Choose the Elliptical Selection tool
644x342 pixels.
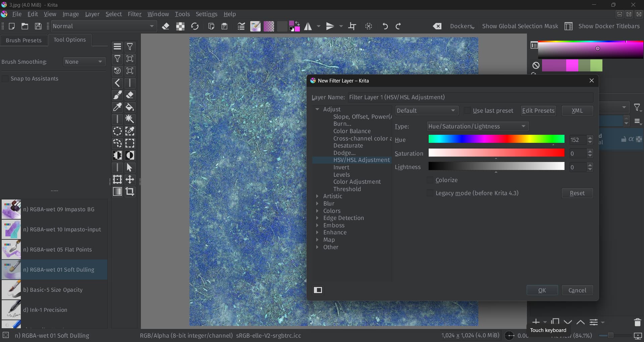tap(117, 131)
